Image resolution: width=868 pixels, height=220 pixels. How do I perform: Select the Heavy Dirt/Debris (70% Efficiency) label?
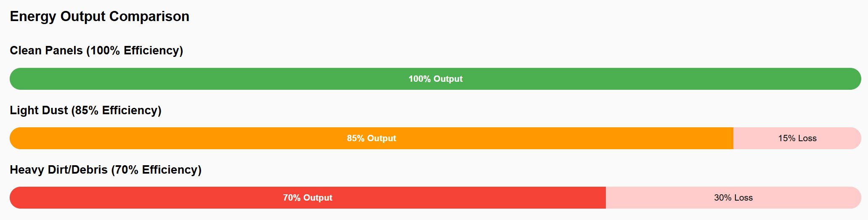pyautogui.click(x=106, y=170)
